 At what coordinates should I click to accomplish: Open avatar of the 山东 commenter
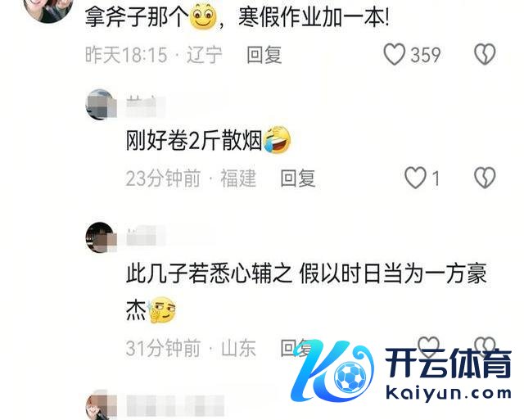(101, 237)
